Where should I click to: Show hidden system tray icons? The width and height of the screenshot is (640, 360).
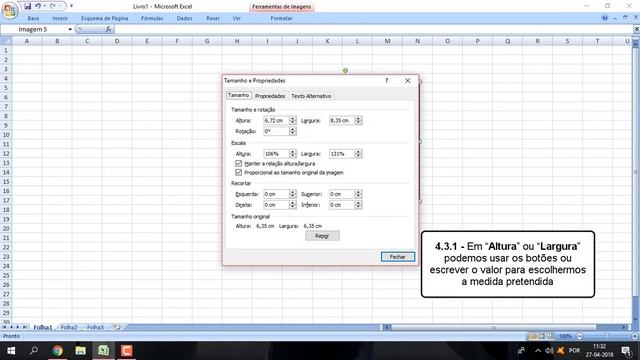coord(538,351)
